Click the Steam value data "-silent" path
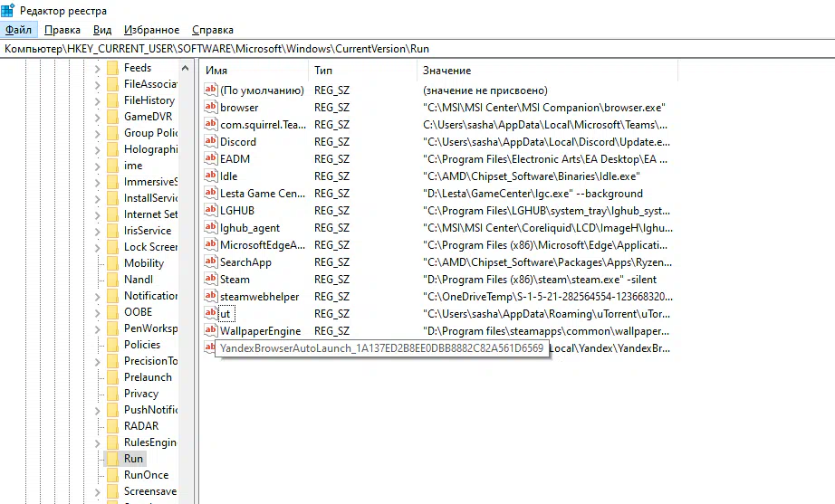 coord(540,280)
